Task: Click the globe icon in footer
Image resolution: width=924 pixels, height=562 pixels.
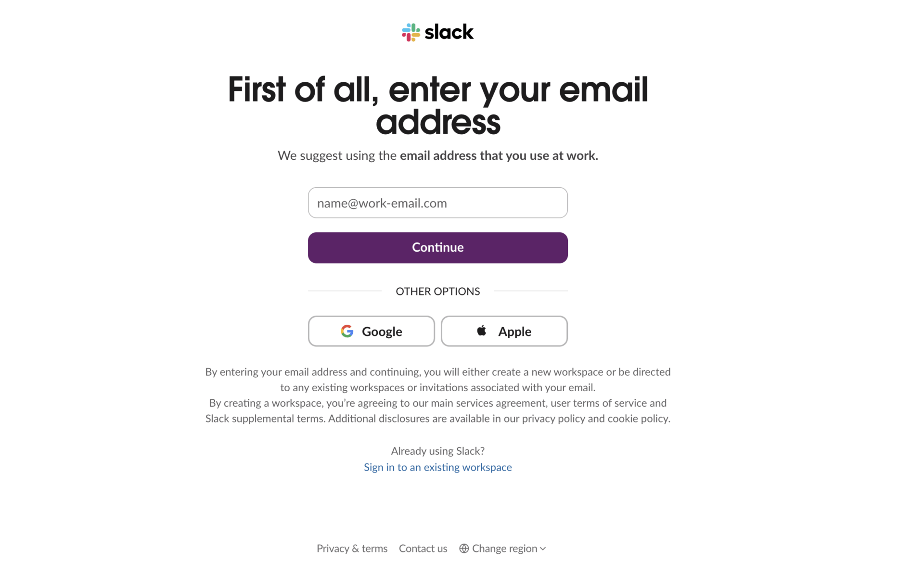Action: click(x=464, y=549)
